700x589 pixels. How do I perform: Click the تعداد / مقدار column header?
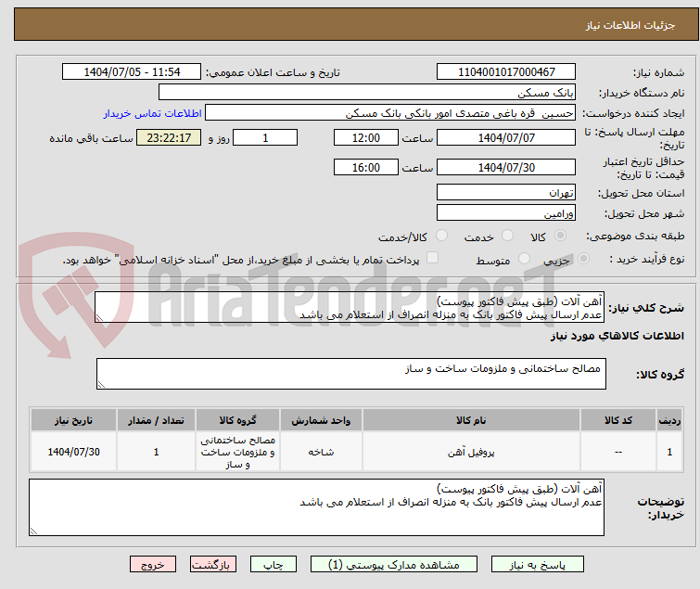[156, 420]
